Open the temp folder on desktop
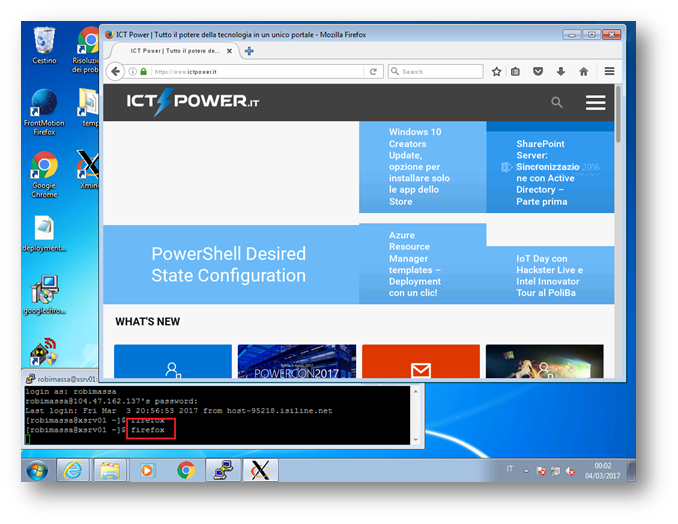678x524 pixels. pyautogui.click(x=89, y=108)
